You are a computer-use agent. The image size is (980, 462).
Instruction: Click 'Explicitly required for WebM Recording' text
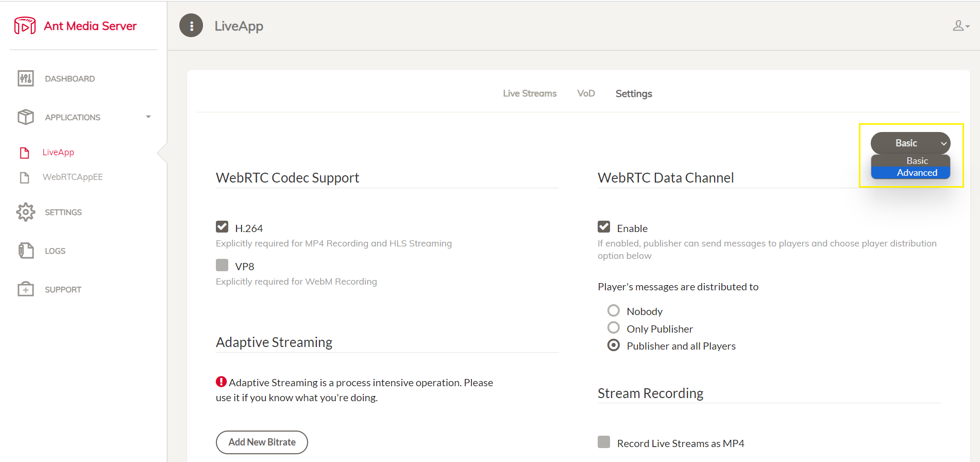point(296,282)
